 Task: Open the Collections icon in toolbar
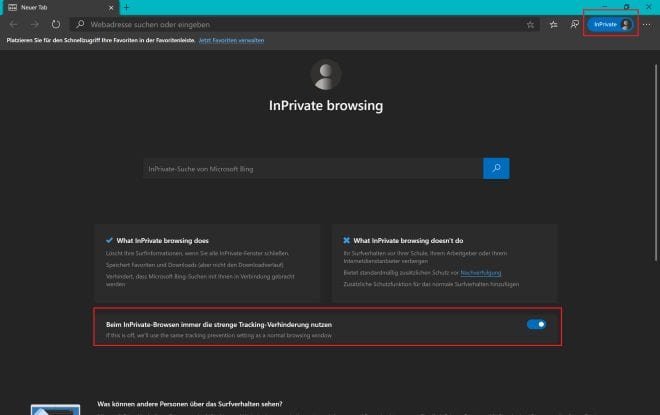point(574,24)
